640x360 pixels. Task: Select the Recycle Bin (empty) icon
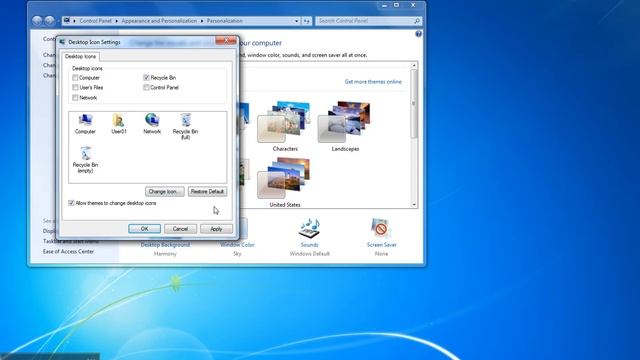coord(85,160)
